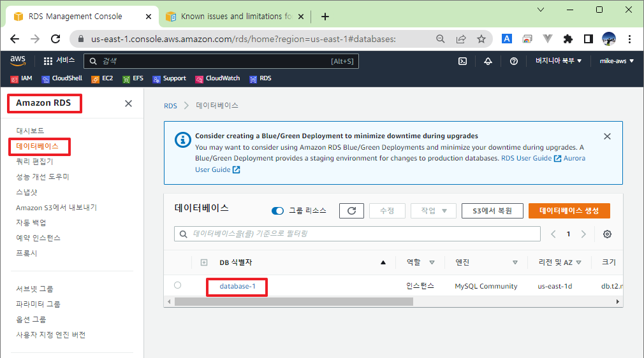Open RDS shortcut in favorites bar
Image resolution: width=644 pixels, height=358 pixels.
(x=260, y=78)
